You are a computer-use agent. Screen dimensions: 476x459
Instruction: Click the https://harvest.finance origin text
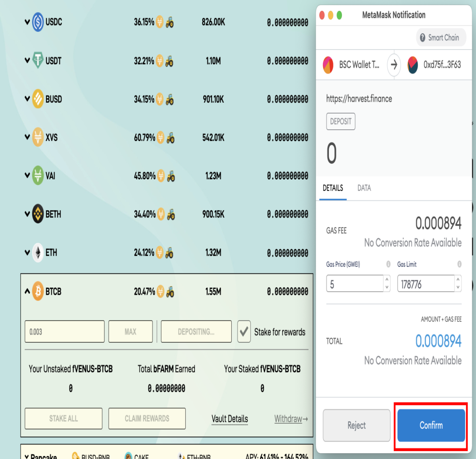359,99
